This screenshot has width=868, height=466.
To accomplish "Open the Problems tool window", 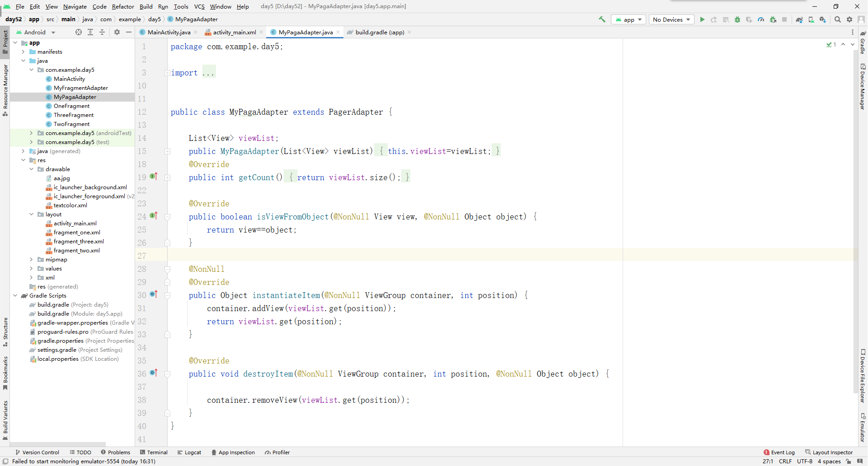I will (115, 452).
